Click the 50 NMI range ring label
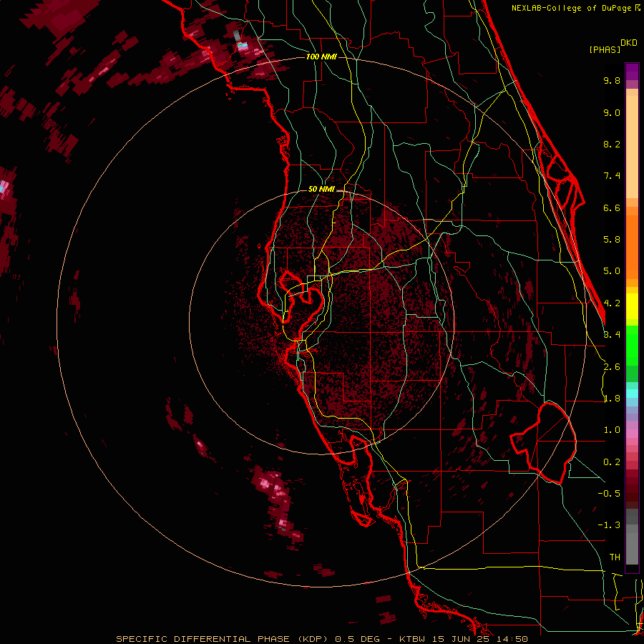The width and height of the screenshot is (644, 644). click(x=321, y=189)
